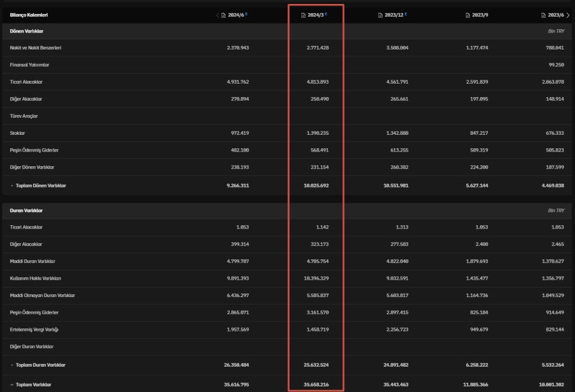Click the Dönen Varlıklar section header
The width and height of the screenshot is (575, 392).
[26, 31]
